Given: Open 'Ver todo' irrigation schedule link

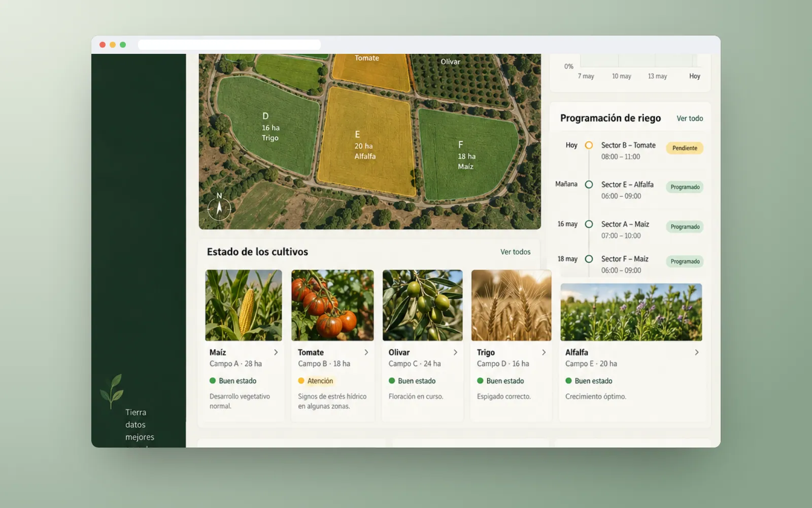Looking at the screenshot, I should (690, 118).
